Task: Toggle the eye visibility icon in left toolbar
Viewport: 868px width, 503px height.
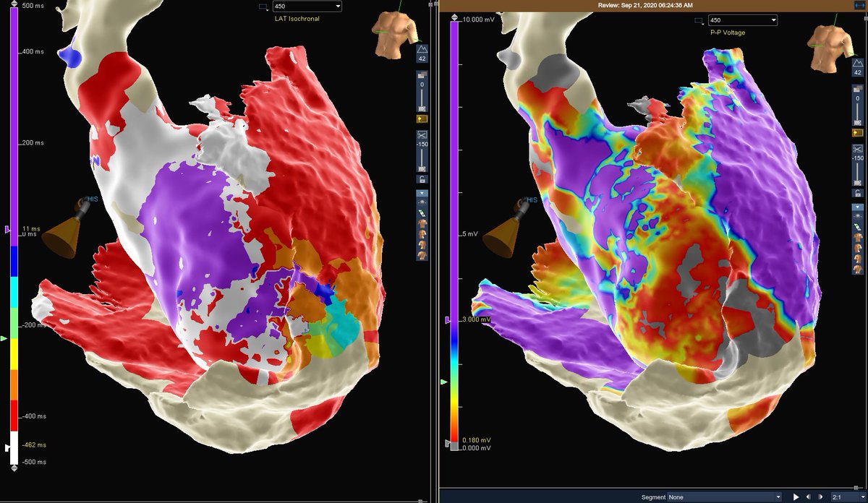Action: pos(422,201)
